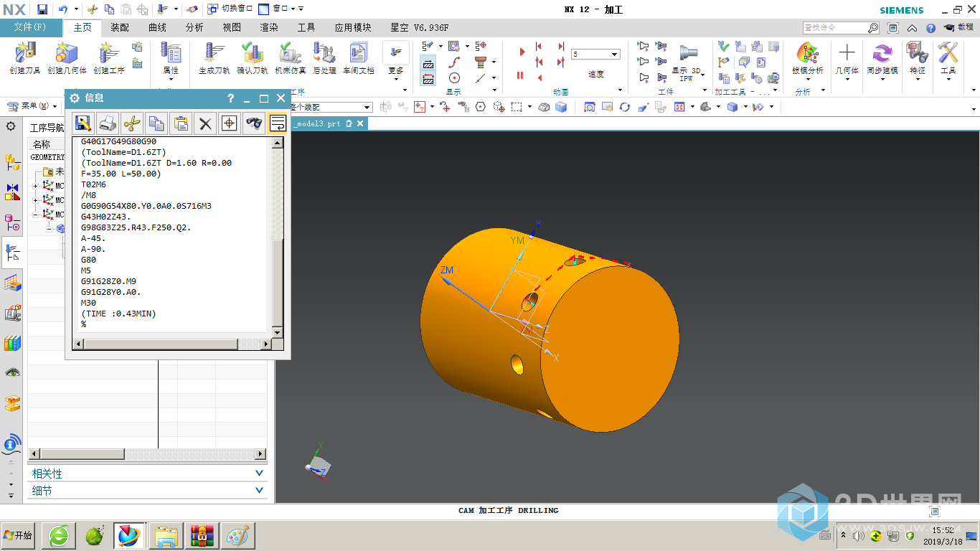Click the 创建刀具 (Create Tool) icon
Viewport: 980px width, 551px height.
(25, 58)
